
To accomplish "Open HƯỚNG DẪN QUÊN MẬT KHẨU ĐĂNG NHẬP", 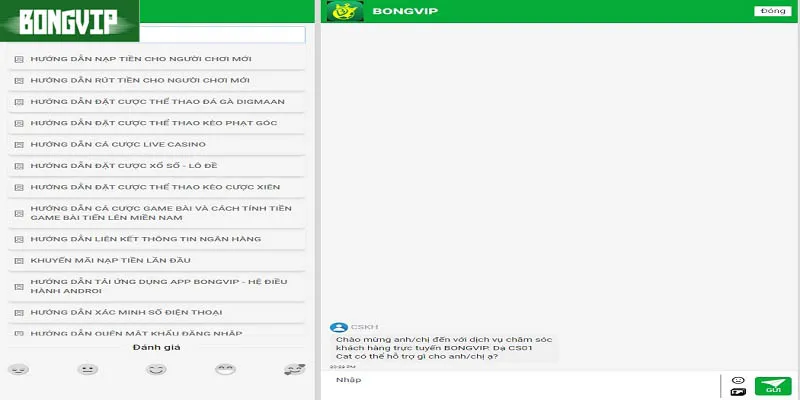I will (x=157, y=331).
